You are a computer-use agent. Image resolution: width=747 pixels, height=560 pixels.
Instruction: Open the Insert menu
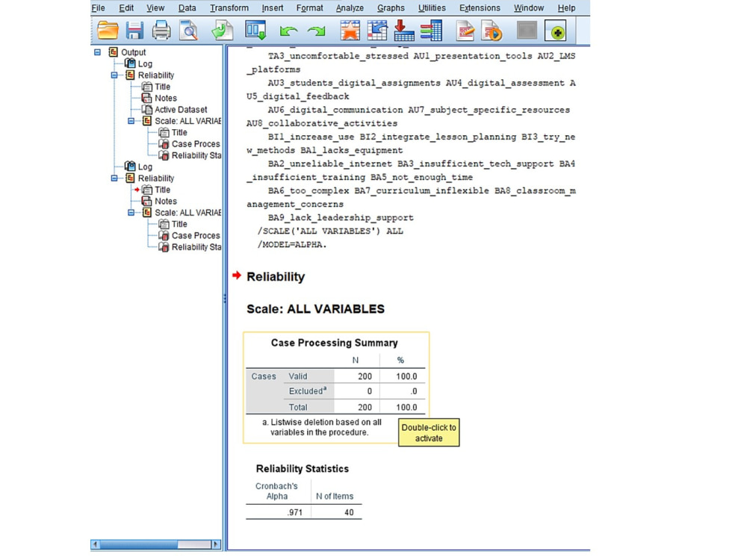273,8
